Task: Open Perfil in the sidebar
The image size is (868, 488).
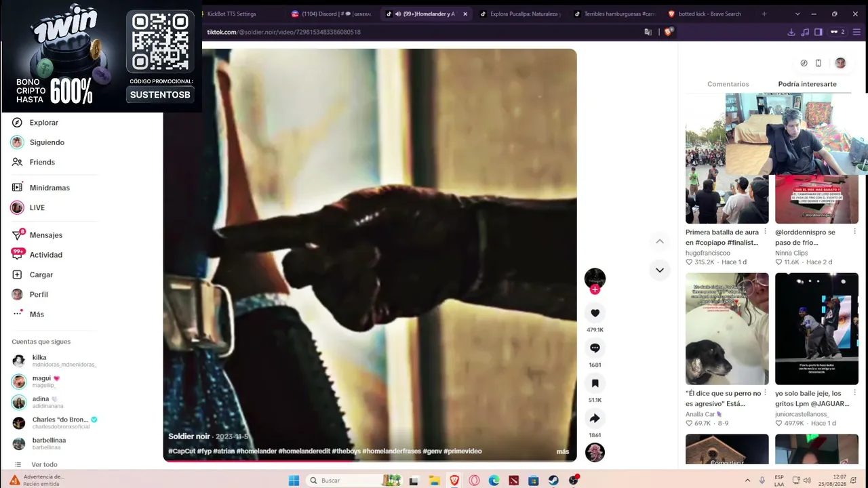Action: [39, 295]
